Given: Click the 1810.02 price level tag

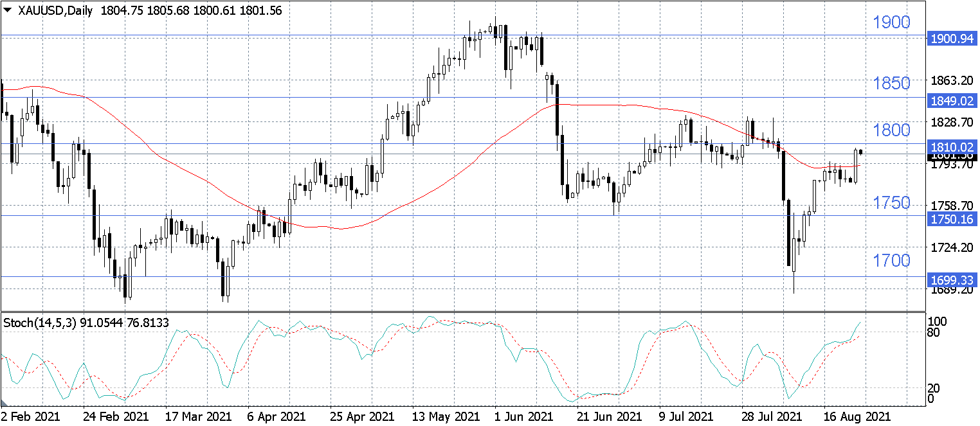Looking at the screenshot, I should pos(952,147).
